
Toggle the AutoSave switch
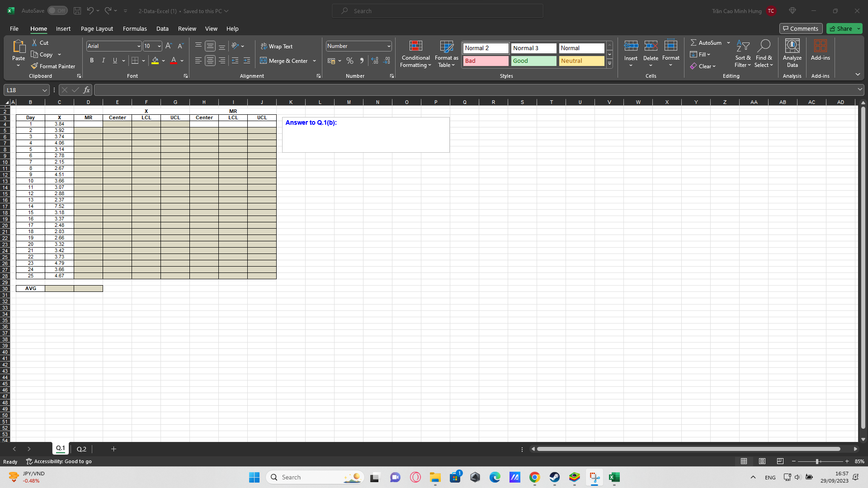pyautogui.click(x=57, y=11)
